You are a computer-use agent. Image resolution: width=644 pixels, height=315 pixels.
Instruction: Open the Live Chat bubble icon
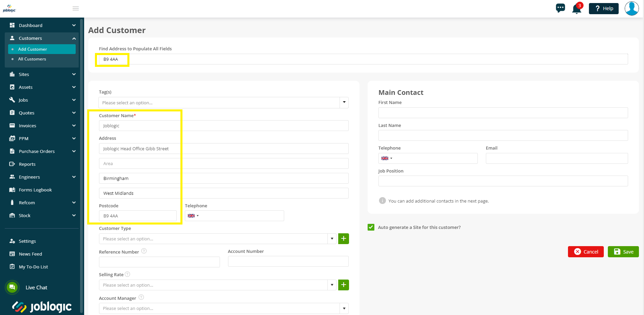pyautogui.click(x=12, y=287)
